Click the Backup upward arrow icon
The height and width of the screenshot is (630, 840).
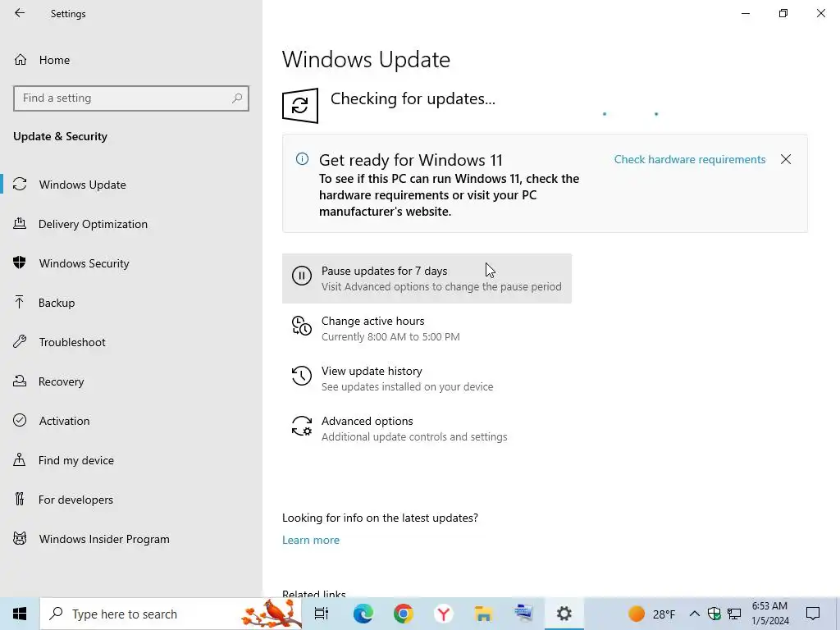[x=20, y=302]
